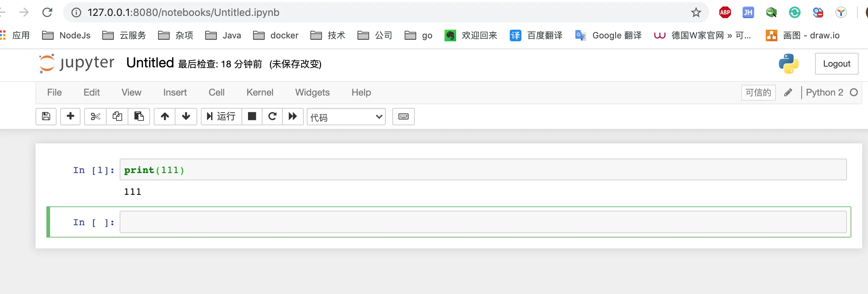Click the site information icon
The height and width of the screenshot is (294, 868).
(x=76, y=13)
